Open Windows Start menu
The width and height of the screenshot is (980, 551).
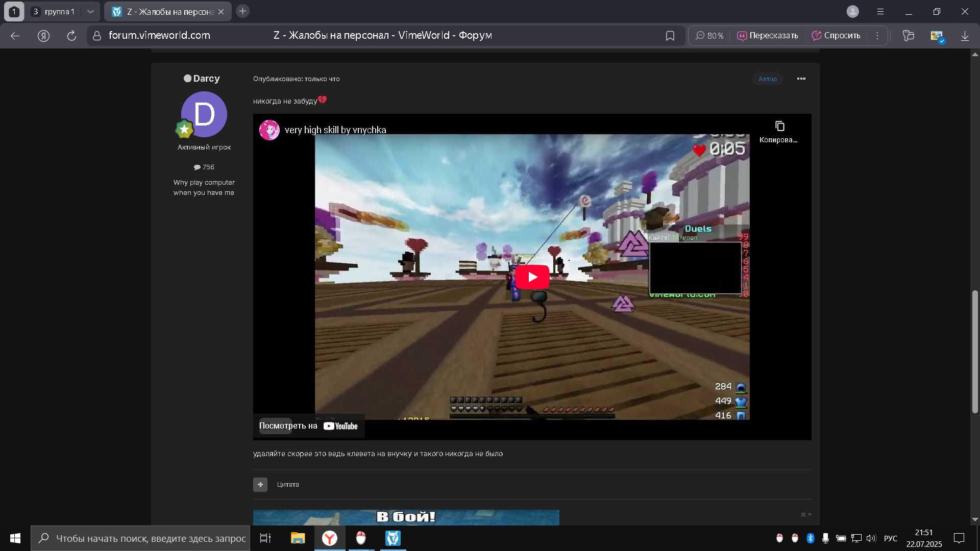(15, 538)
